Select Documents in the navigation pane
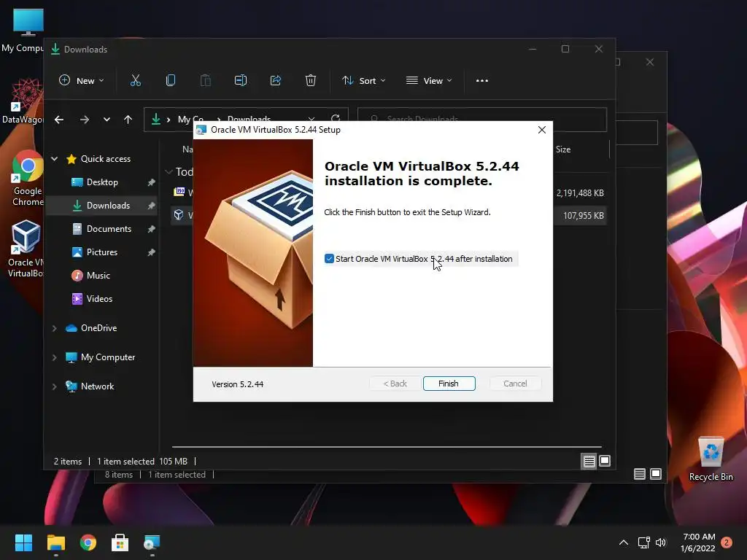The height and width of the screenshot is (560, 747). click(109, 228)
